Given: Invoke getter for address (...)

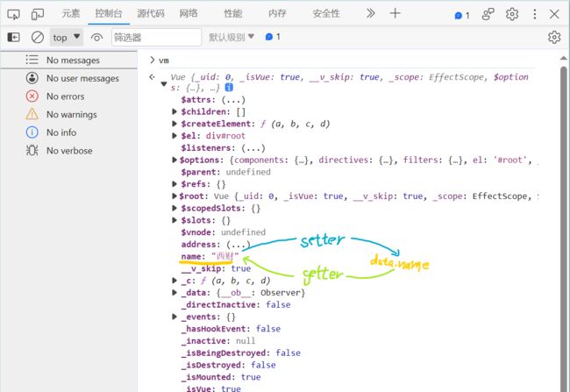Looking at the screenshot, I should tap(239, 245).
